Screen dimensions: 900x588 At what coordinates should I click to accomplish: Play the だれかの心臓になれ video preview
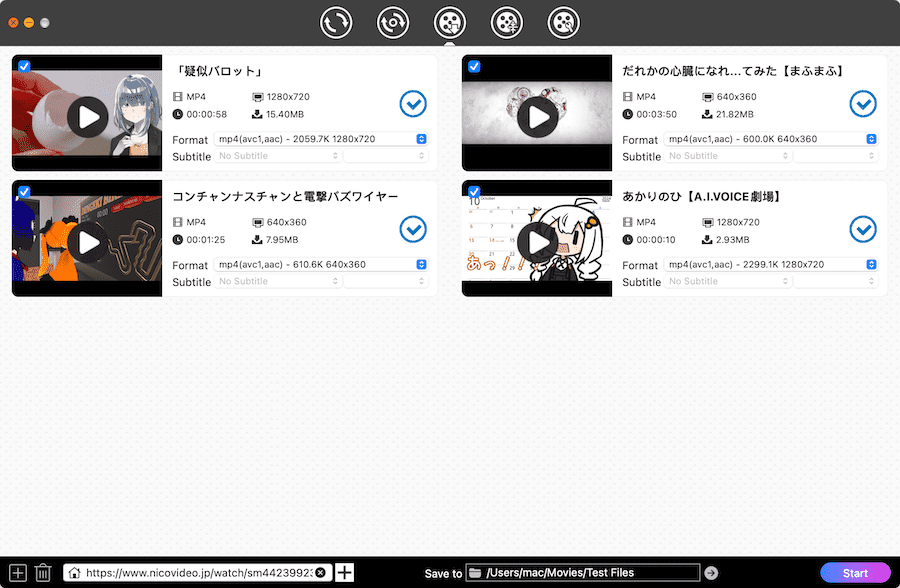[x=538, y=117]
